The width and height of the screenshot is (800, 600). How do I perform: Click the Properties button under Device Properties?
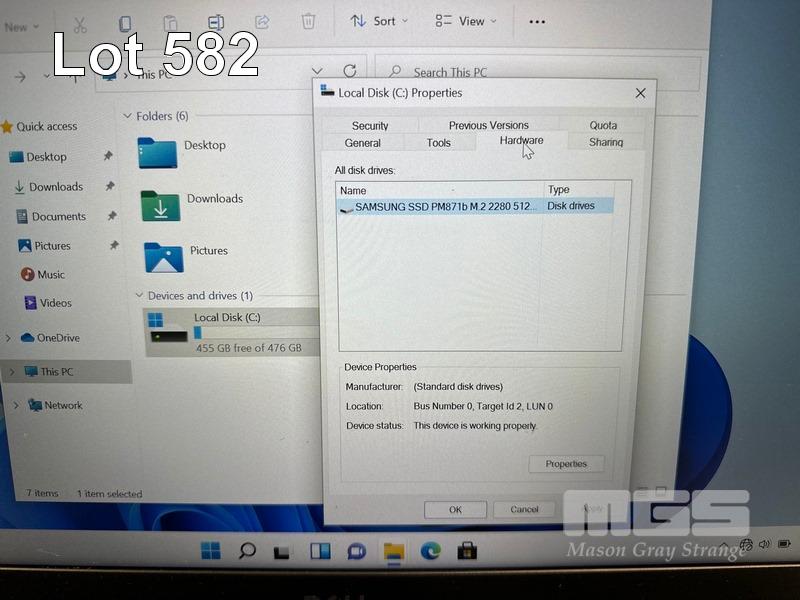click(x=566, y=464)
